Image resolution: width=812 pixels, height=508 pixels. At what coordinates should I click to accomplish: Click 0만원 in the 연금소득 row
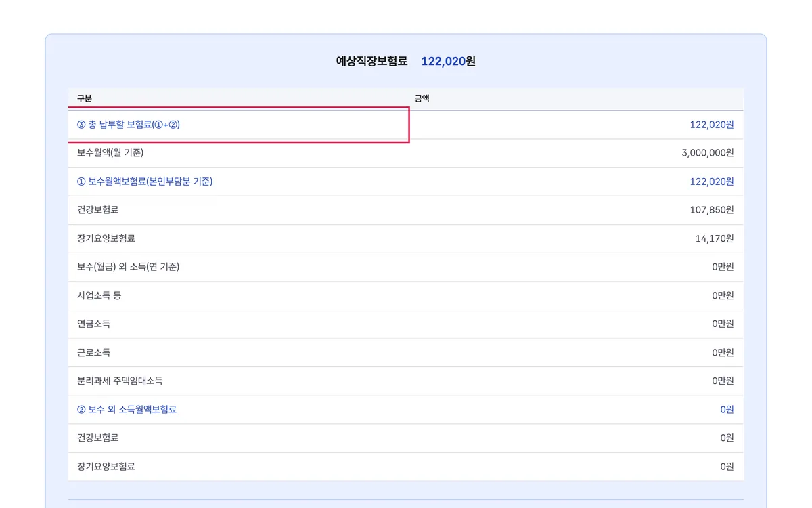point(723,324)
